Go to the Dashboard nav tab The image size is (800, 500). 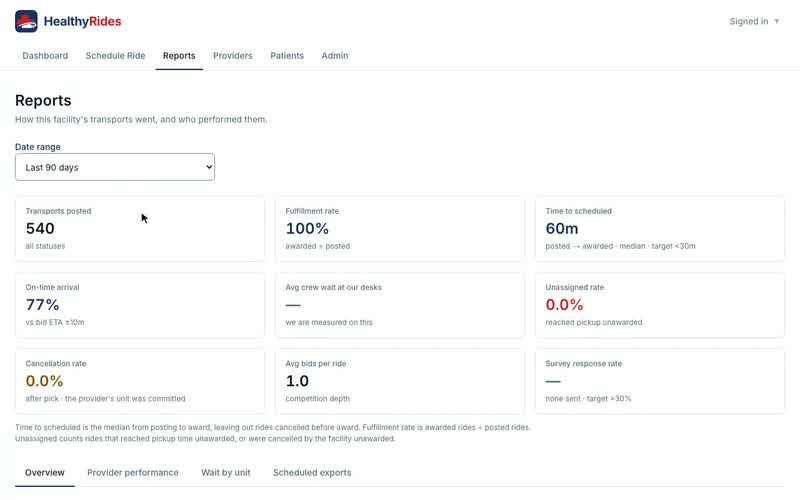[x=45, y=56]
